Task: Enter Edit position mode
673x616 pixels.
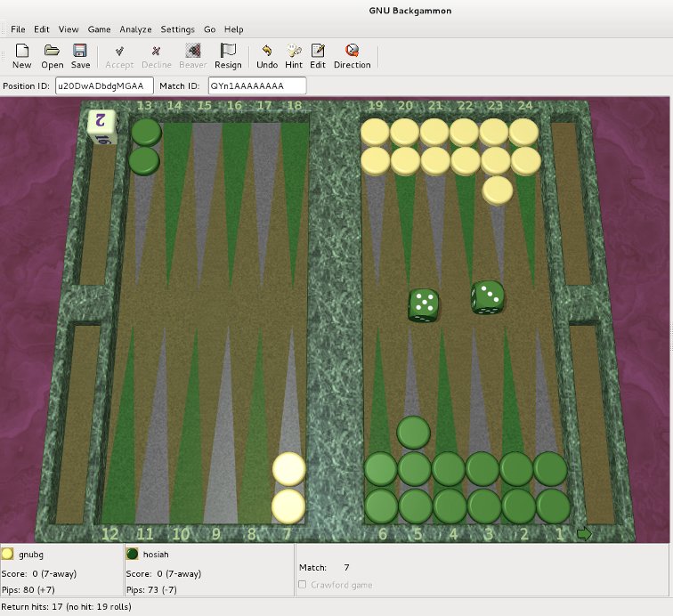Action: [318, 56]
